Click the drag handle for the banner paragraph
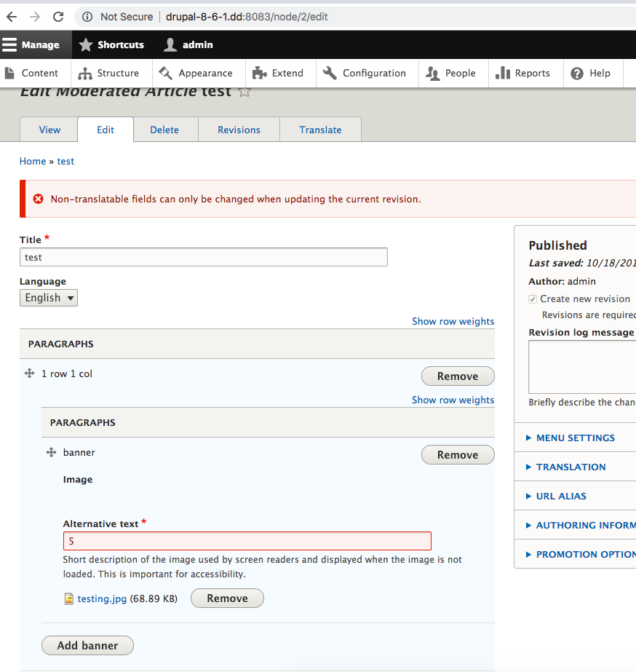The height and width of the screenshot is (672, 636). 50,452
